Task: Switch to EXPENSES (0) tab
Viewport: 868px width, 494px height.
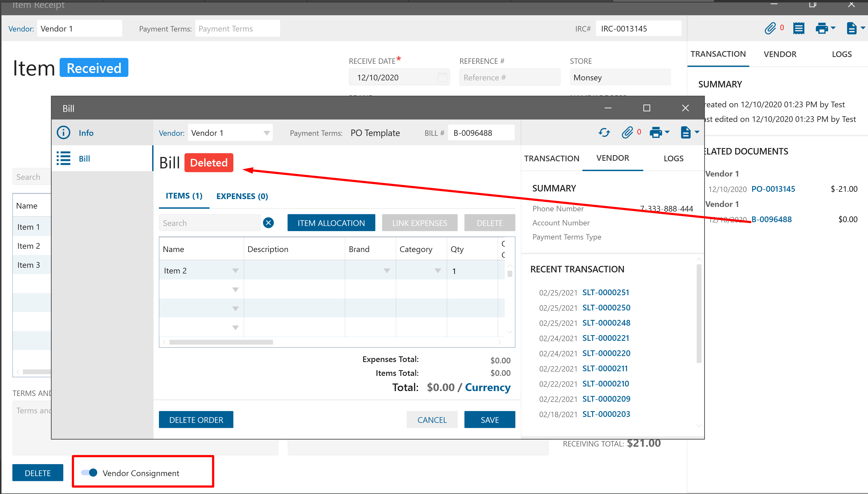Action: (x=242, y=196)
